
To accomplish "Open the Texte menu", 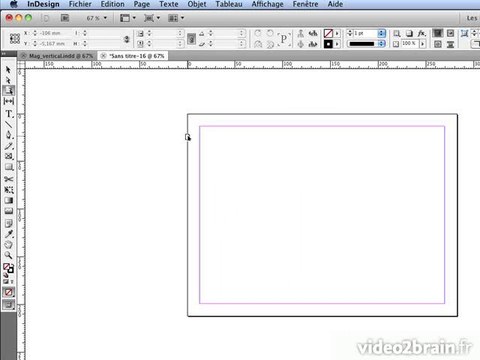I will click(169, 4).
